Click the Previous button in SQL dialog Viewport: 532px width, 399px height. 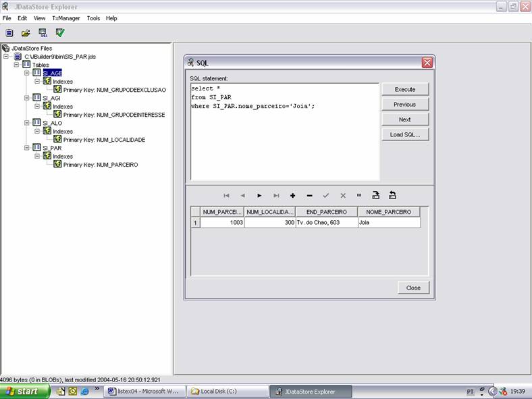point(405,105)
